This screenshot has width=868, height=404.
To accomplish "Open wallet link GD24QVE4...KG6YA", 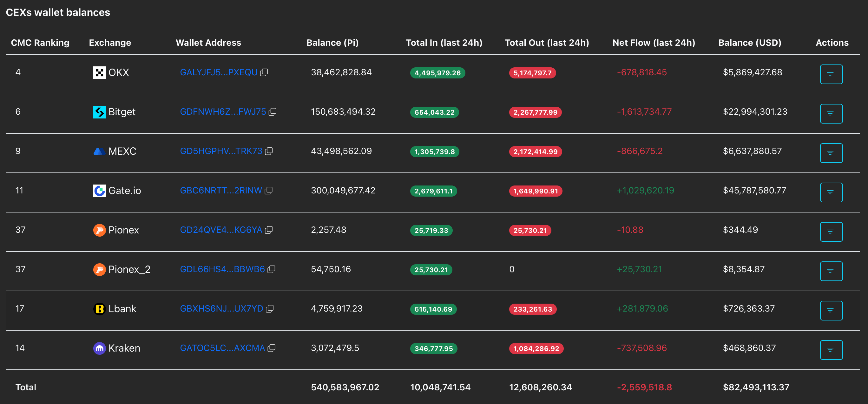I will (x=221, y=230).
